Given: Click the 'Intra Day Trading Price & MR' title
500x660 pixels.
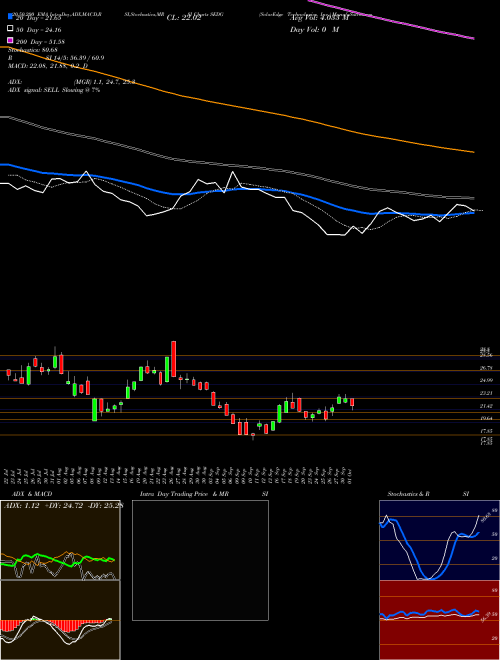Looking at the screenshot, I should 184,494.
